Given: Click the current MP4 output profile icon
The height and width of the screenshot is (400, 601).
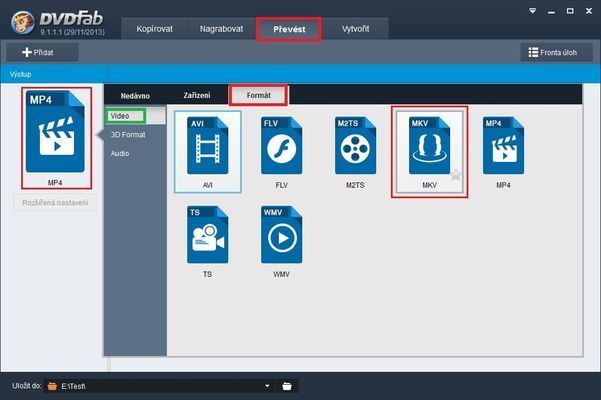Looking at the screenshot, I should (55, 131).
